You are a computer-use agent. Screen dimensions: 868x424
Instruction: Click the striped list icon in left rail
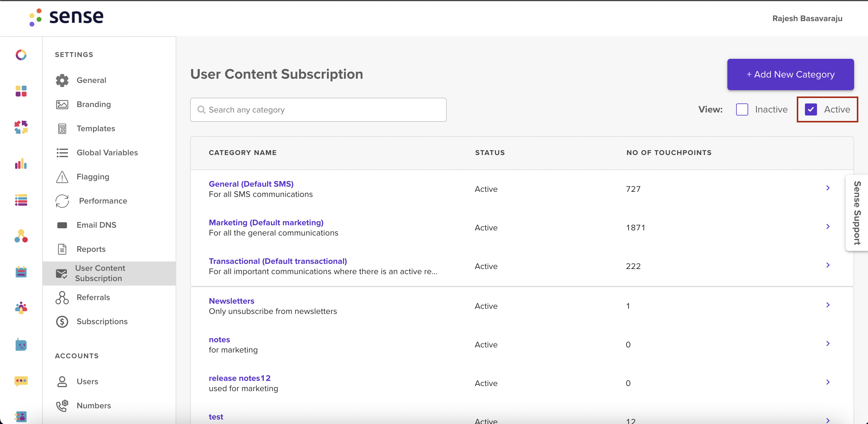(21, 200)
